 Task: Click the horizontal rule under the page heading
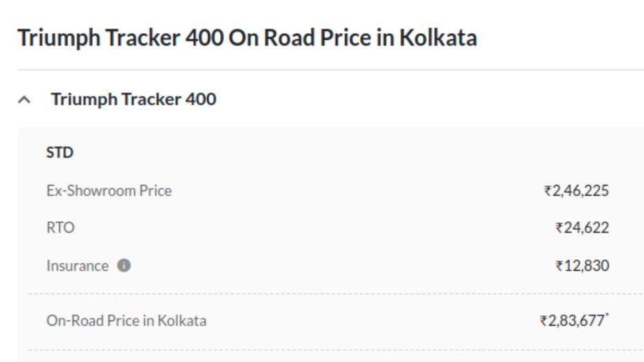point(330,70)
